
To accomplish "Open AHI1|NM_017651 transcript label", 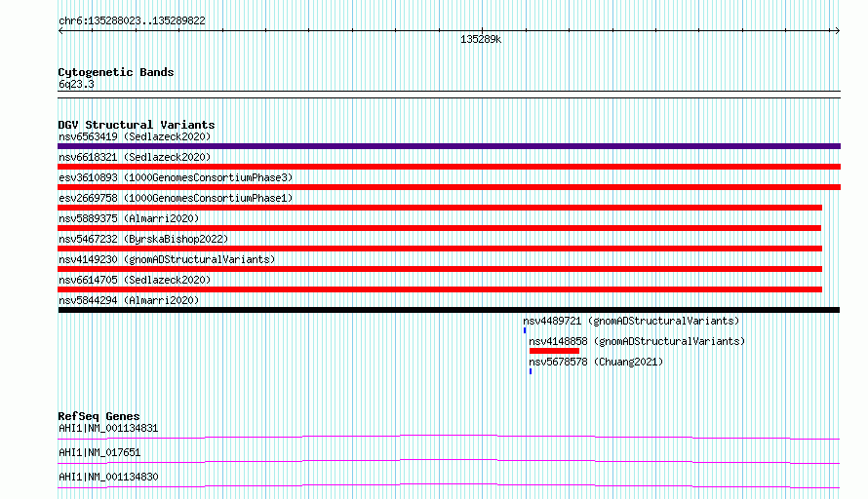I will pos(99,452).
